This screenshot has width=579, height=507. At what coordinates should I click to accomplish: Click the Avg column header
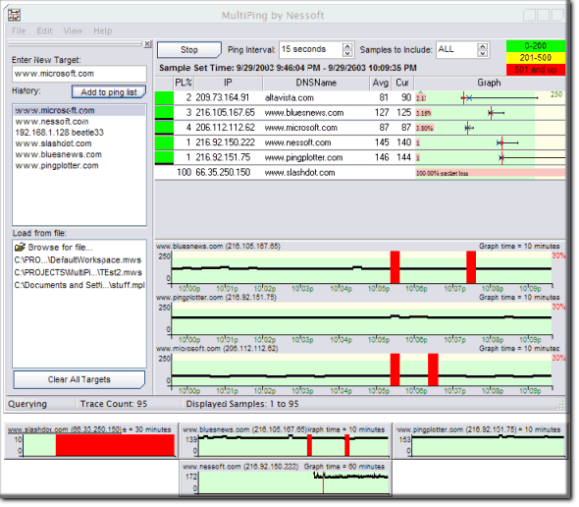click(381, 83)
